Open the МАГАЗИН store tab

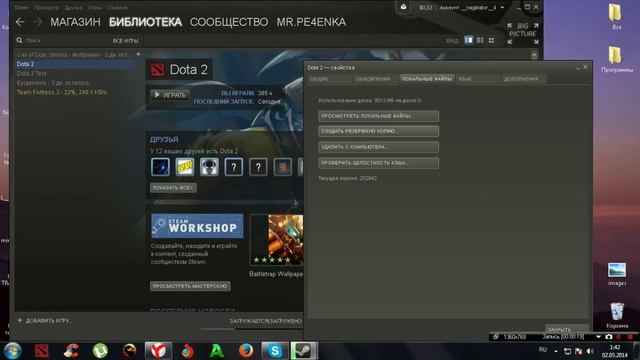click(76, 22)
